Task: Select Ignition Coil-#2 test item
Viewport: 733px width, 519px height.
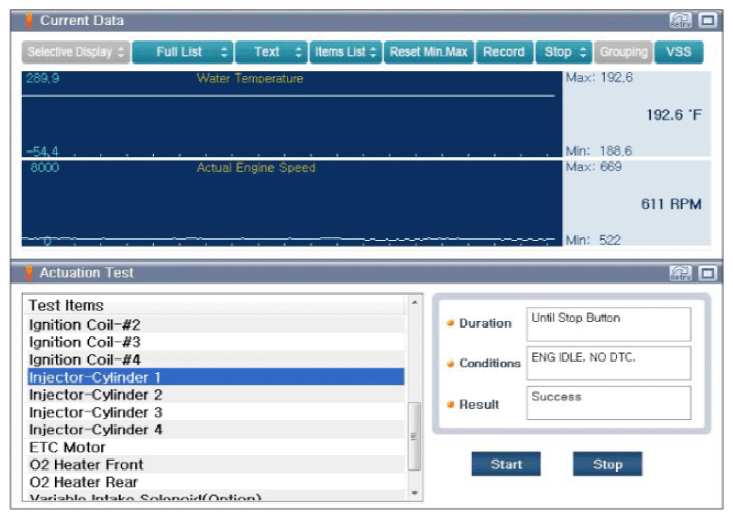Action: 216,325
